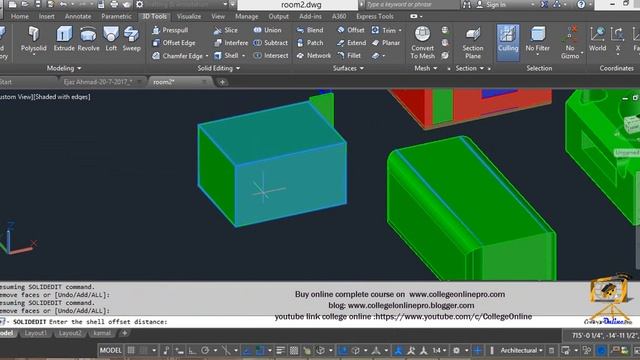
Task: Toggle the drawing grid display
Action: click(131, 350)
